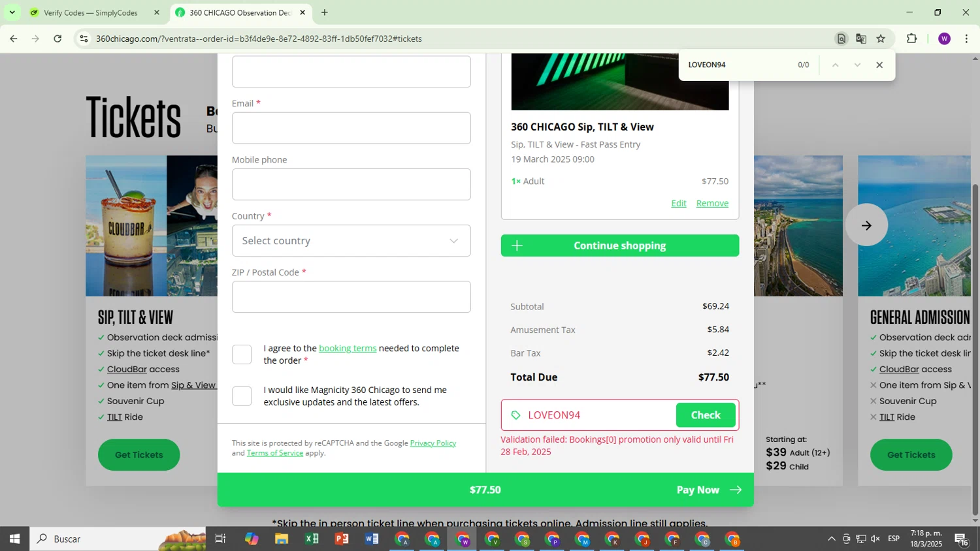Open File Explorer from the taskbar
The height and width of the screenshot is (551, 980).
[282, 539]
